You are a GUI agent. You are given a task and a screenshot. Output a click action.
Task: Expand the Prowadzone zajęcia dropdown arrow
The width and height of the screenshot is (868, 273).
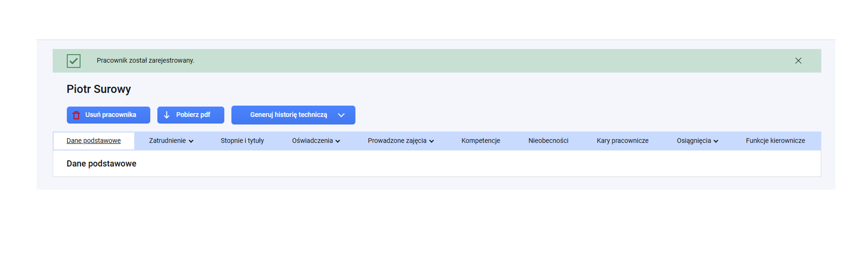click(432, 141)
